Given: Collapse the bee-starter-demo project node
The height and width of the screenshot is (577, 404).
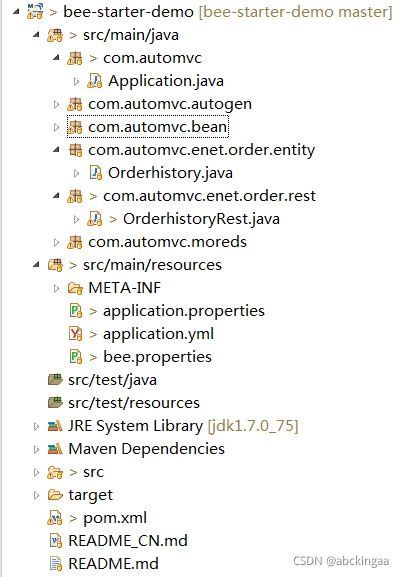Looking at the screenshot, I should click(15, 12).
